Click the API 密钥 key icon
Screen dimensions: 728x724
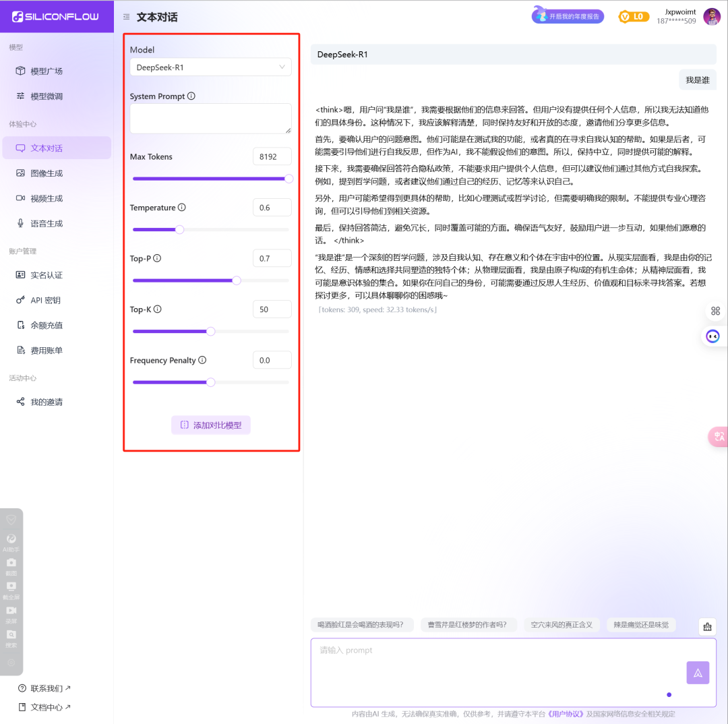[x=20, y=300]
